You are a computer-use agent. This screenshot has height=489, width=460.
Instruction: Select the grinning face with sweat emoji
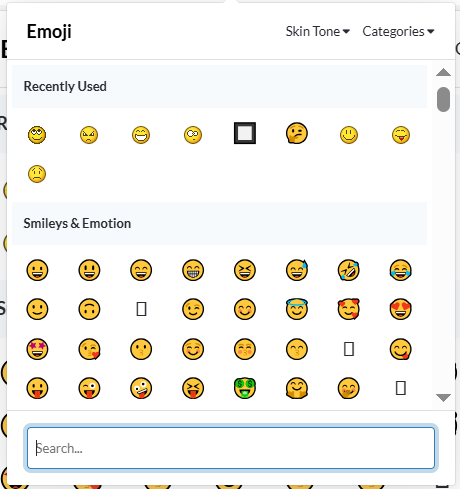[x=297, y=270]
